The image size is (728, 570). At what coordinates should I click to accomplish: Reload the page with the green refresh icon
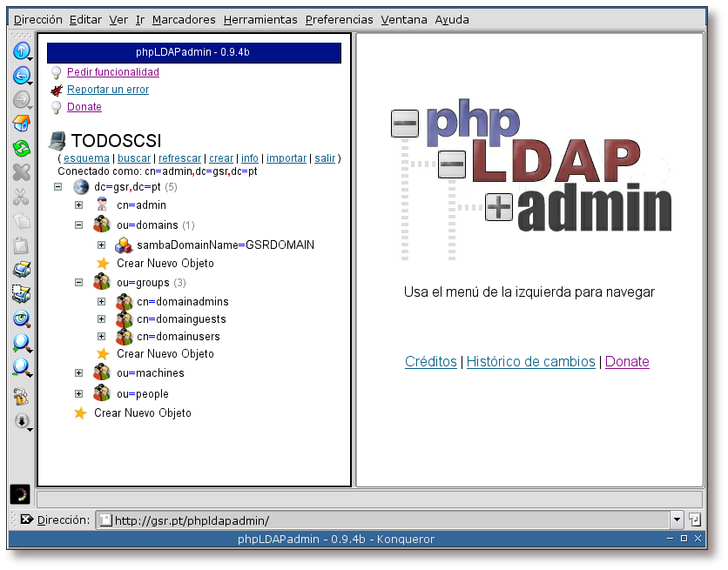tap(21, 149)
